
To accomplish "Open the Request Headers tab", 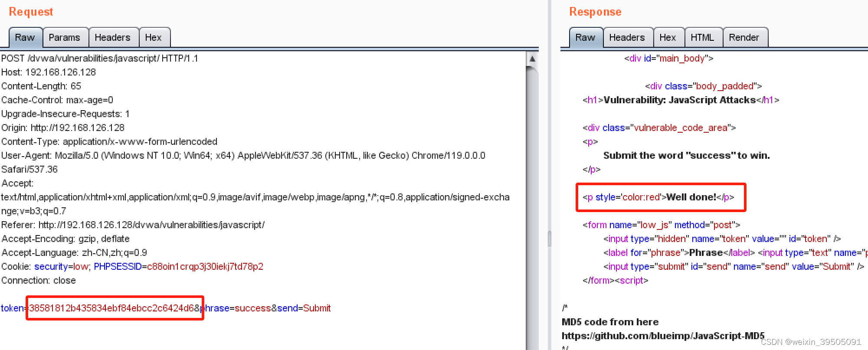I will click(x=113, y=37).
